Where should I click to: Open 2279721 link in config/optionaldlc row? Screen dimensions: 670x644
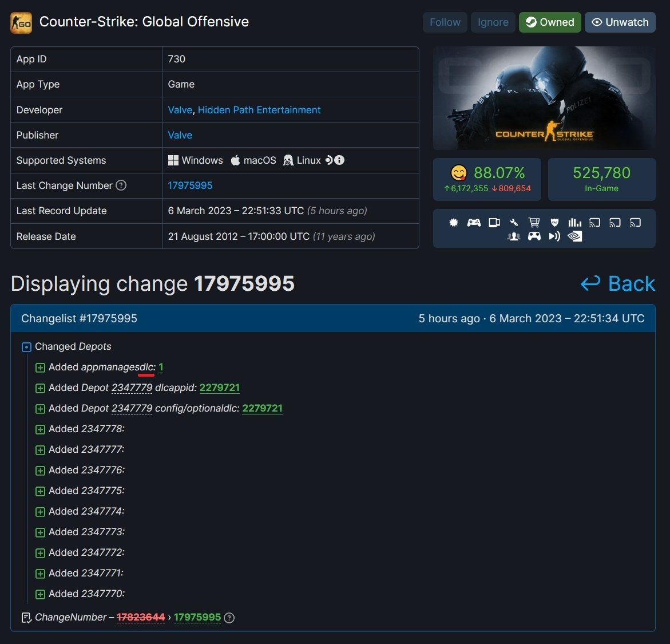coord(263,408)
